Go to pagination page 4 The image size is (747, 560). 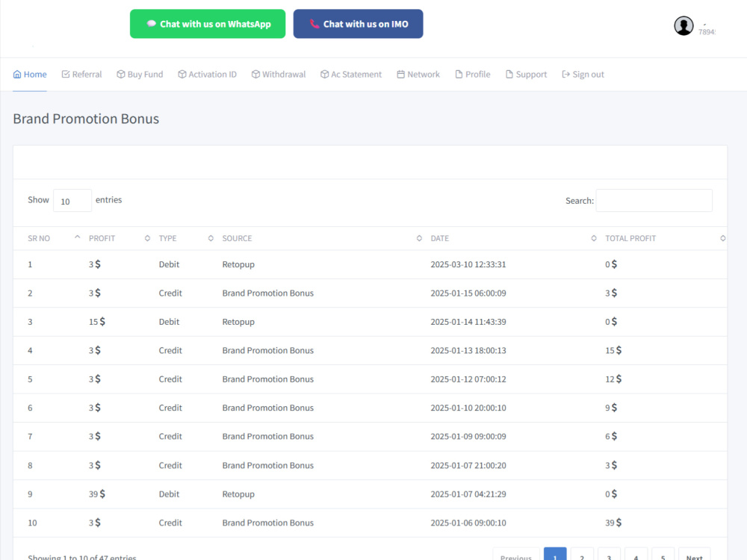[636, 556]
